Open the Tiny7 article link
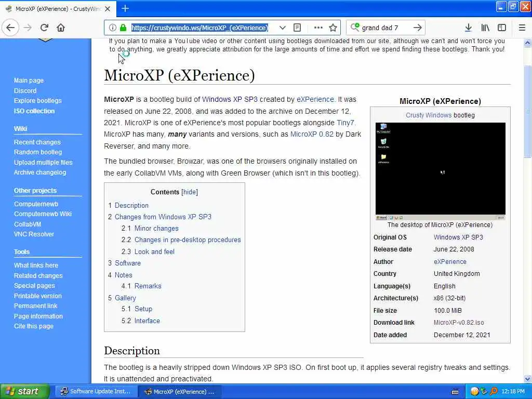This screenshot has width=532, height=399. pos(345,123)
